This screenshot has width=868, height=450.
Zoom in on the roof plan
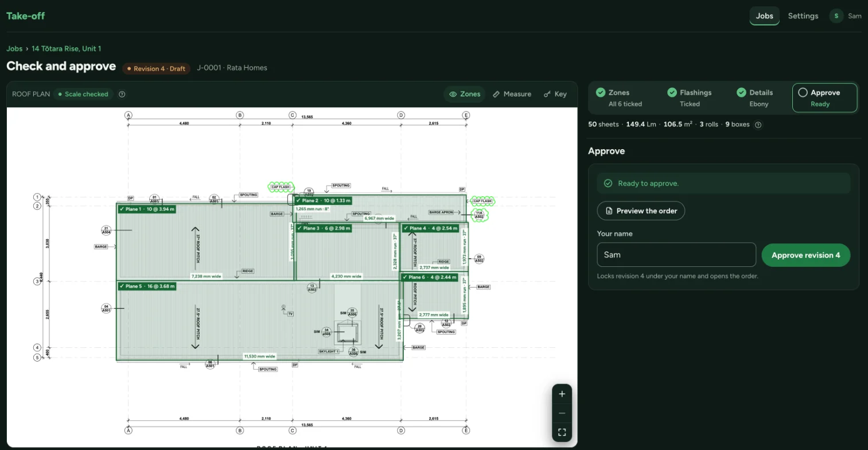(562, 394)
